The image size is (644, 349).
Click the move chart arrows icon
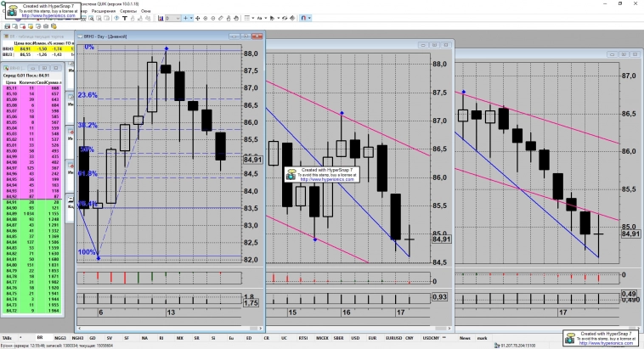tap(198, 19)
